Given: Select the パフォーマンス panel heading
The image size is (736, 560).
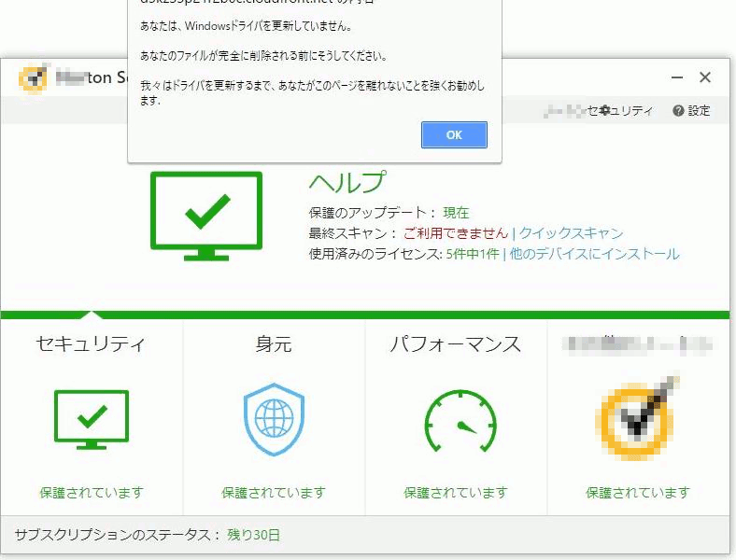Looking at the screenshot, I should click(455, 343).
